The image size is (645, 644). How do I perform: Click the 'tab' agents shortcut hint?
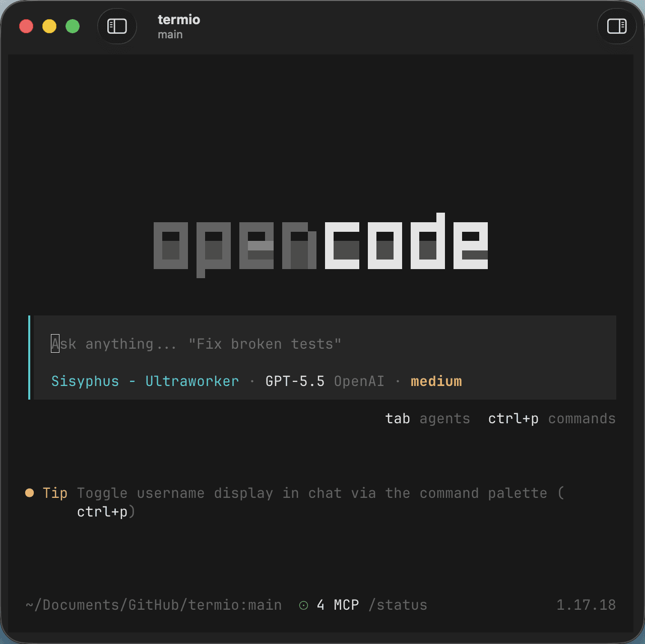click(x=398, y=419)
